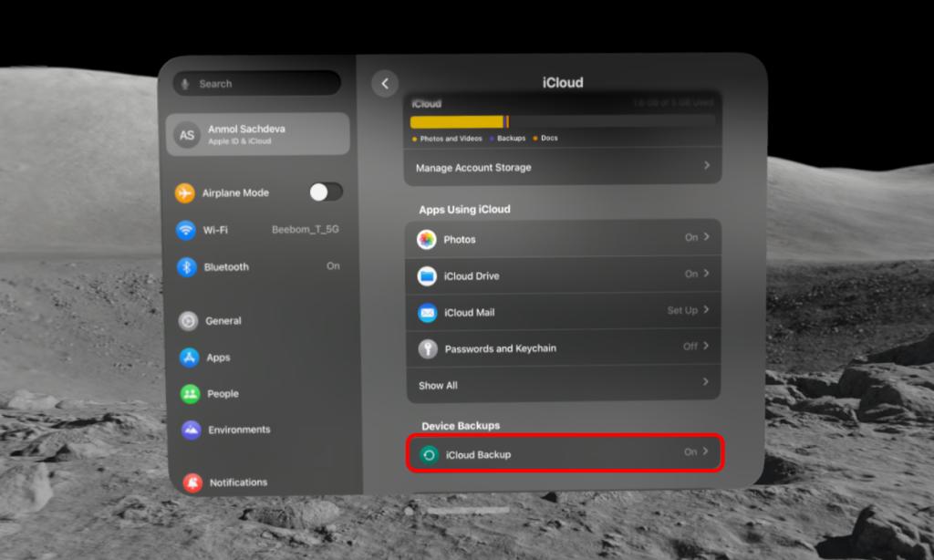
Task: Click the AS profile avatar
Action: pyautogui.click(x=187, y=135)
